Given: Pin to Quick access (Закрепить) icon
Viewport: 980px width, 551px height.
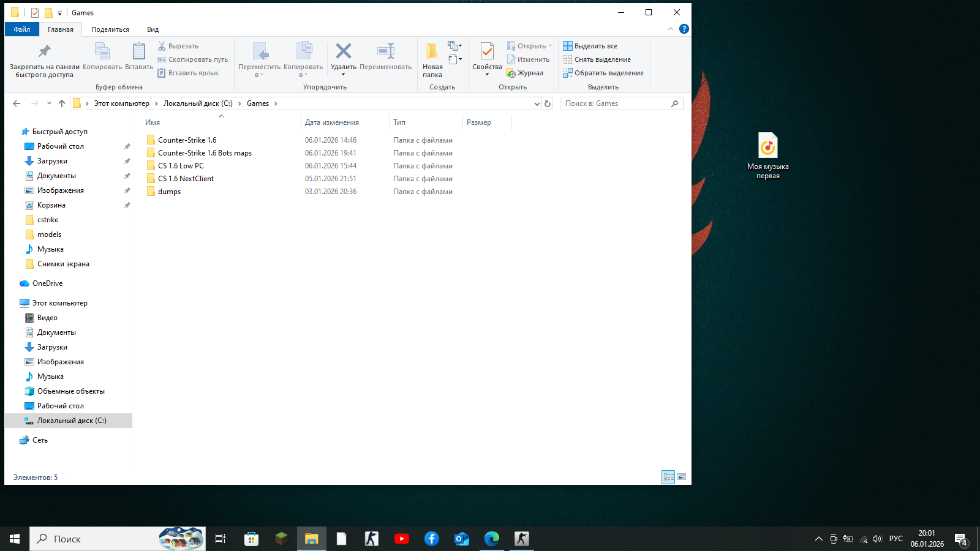Looking at the screenshot, I should 44,52.
